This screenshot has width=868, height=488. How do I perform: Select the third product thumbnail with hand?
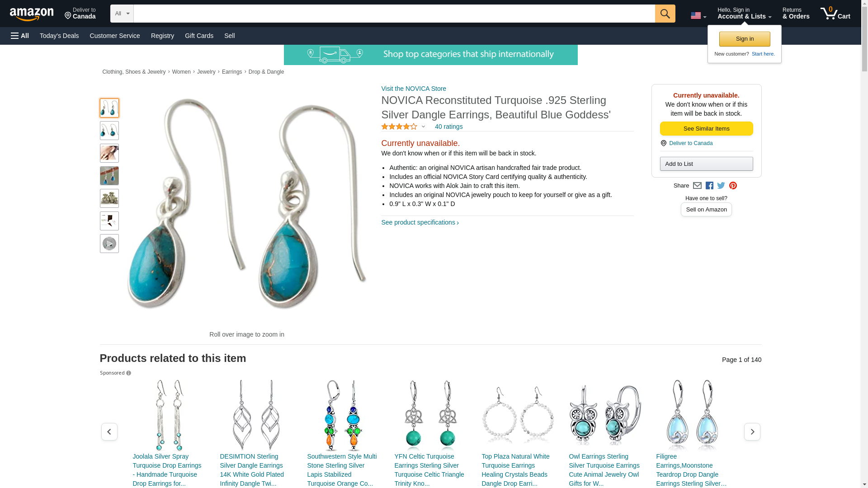(x=109, y=153)
